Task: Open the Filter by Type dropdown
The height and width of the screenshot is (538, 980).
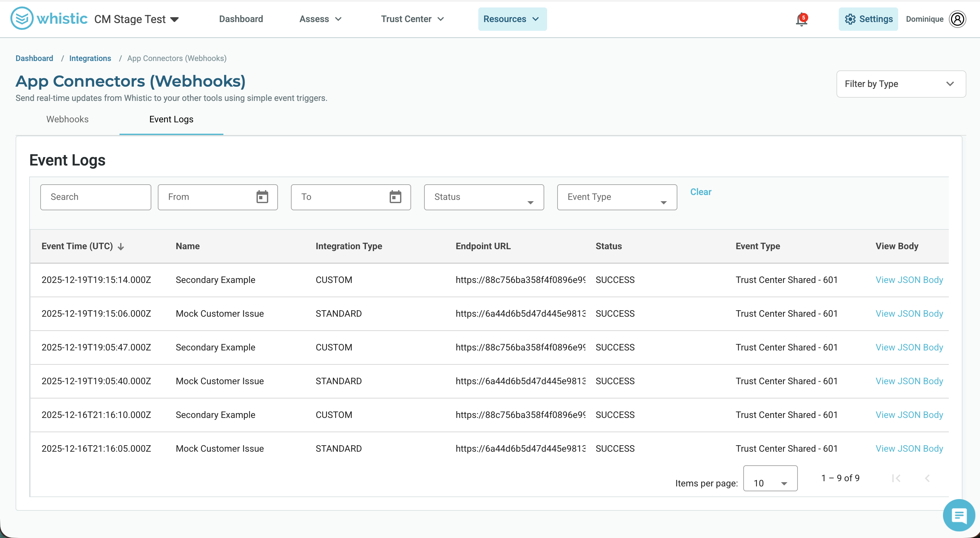Action: tap(900, 84)
